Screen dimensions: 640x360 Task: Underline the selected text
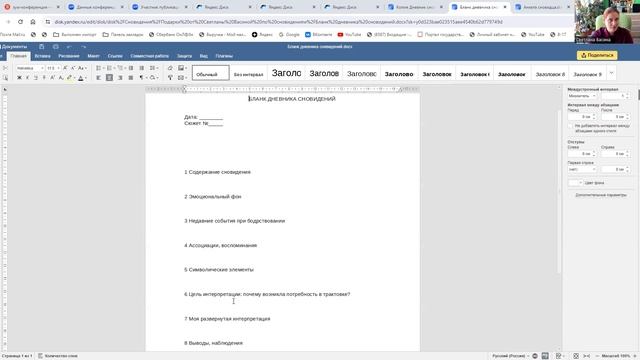point(36,78)
